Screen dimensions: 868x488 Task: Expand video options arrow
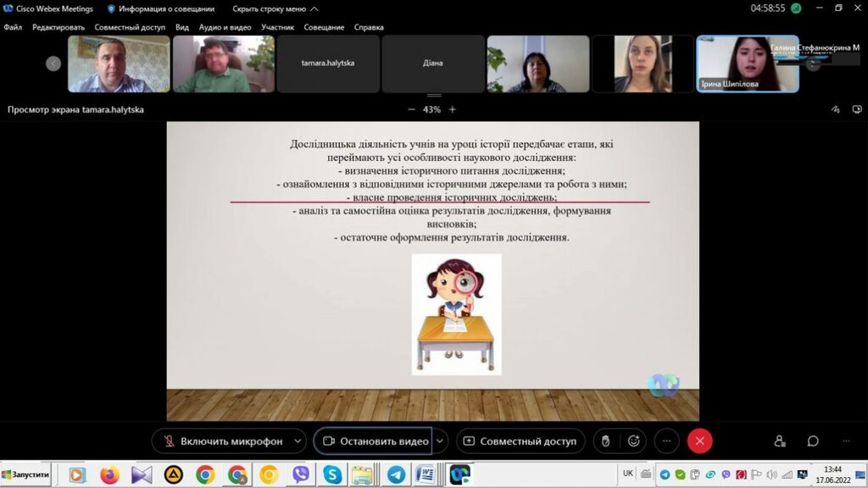pos(440,441)
